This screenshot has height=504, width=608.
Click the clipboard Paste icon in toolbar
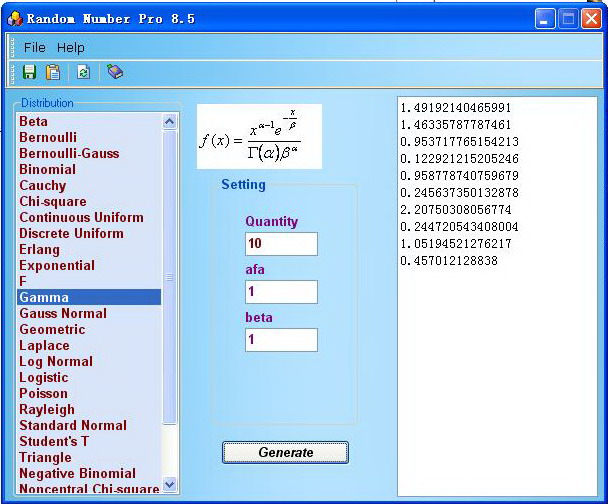coord(53,72)
